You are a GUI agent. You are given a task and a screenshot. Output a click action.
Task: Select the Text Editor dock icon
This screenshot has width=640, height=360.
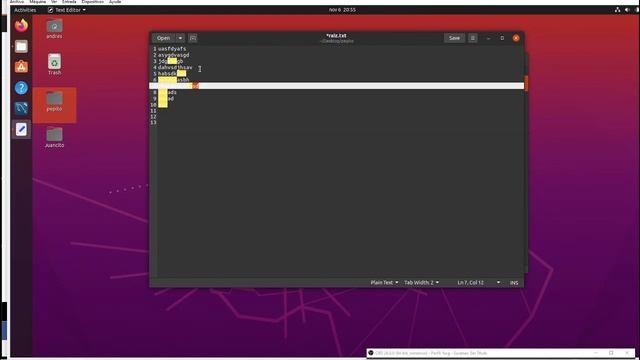pyautogui.click(x=21, y=129)
